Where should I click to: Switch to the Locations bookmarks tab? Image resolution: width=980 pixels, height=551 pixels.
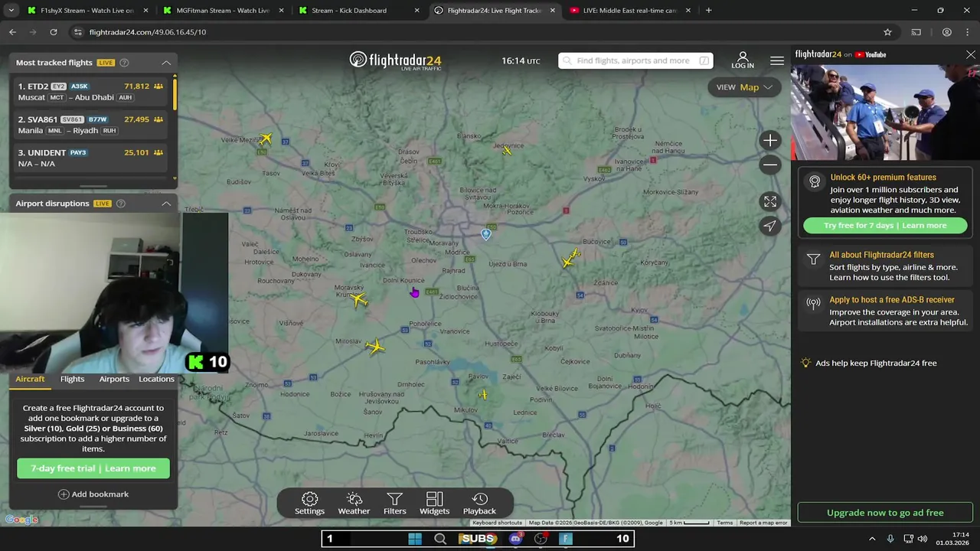[156, 379]
